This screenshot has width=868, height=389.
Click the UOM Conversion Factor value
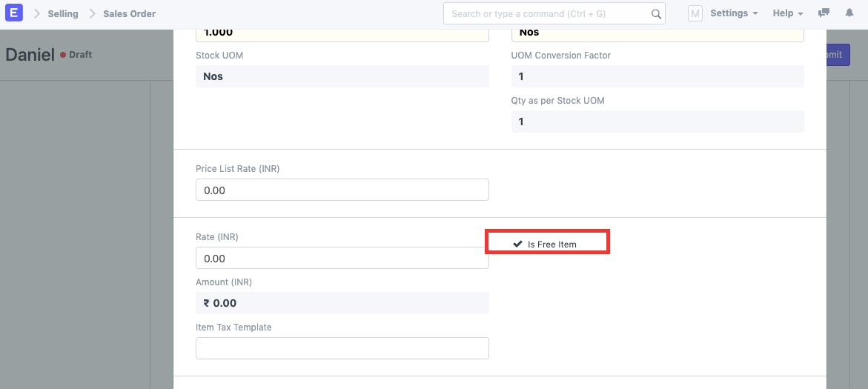pyautogui.click(x=657, y=76)
